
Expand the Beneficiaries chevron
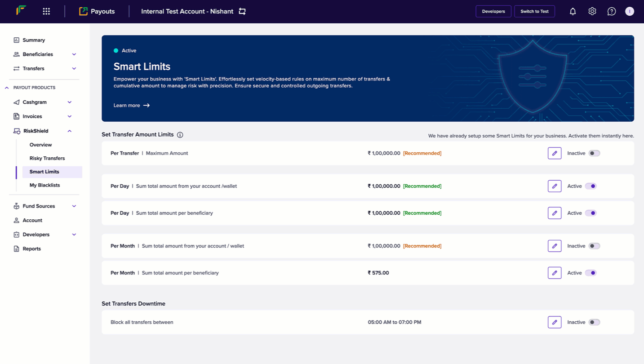tap(74, 54)
